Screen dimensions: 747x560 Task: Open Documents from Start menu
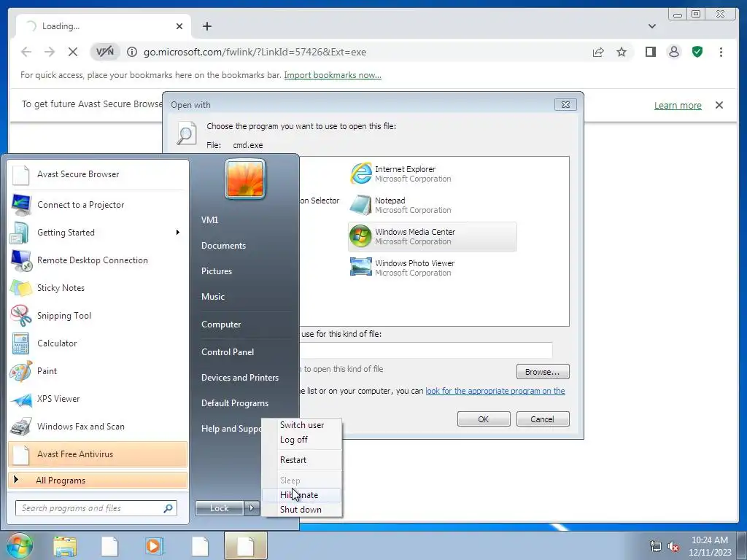223,246
